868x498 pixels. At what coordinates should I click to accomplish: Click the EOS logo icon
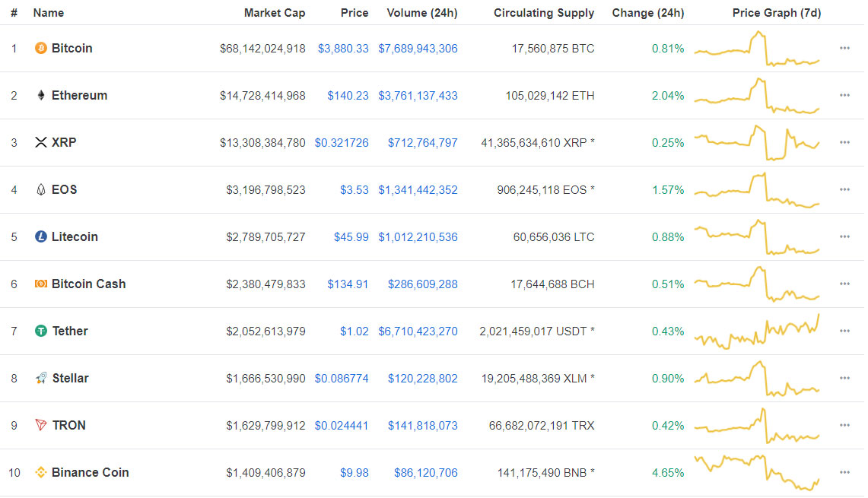(x=41, y=190)
